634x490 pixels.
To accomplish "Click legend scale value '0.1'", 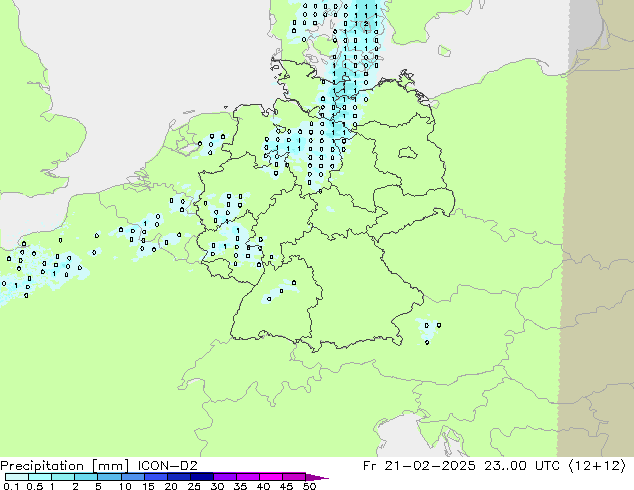I will [x=11, y=486].
